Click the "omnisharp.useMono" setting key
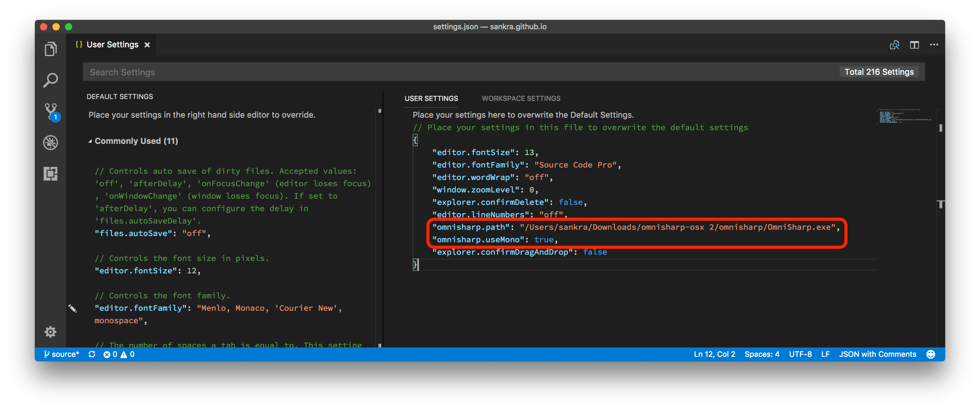 tap(478, 240)
